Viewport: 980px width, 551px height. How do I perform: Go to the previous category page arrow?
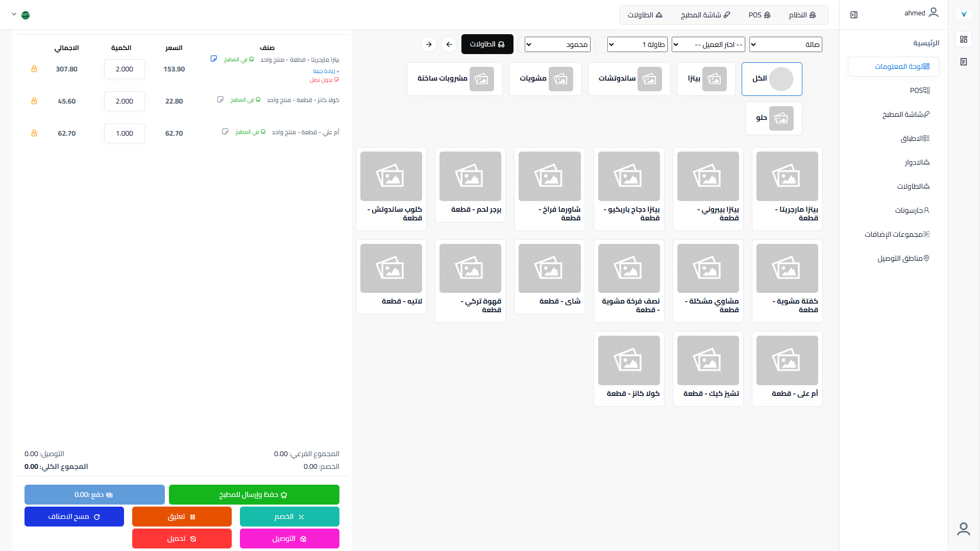point(449,44)
